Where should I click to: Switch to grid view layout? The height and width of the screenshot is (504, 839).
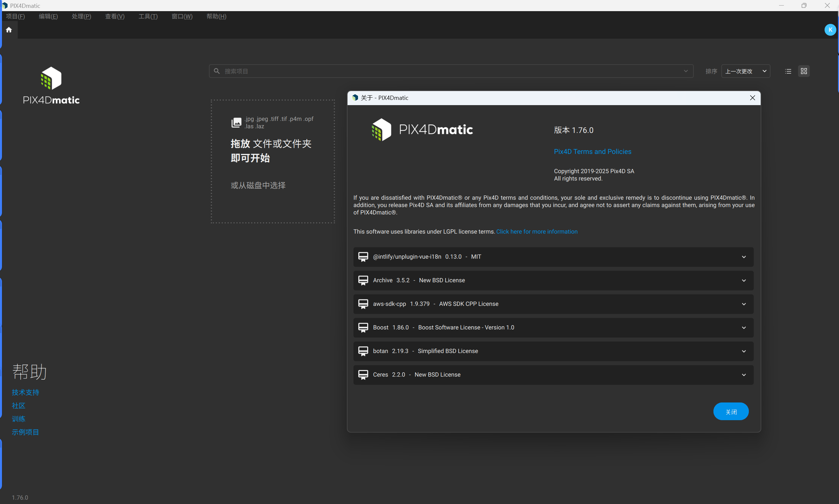[804, 71]
